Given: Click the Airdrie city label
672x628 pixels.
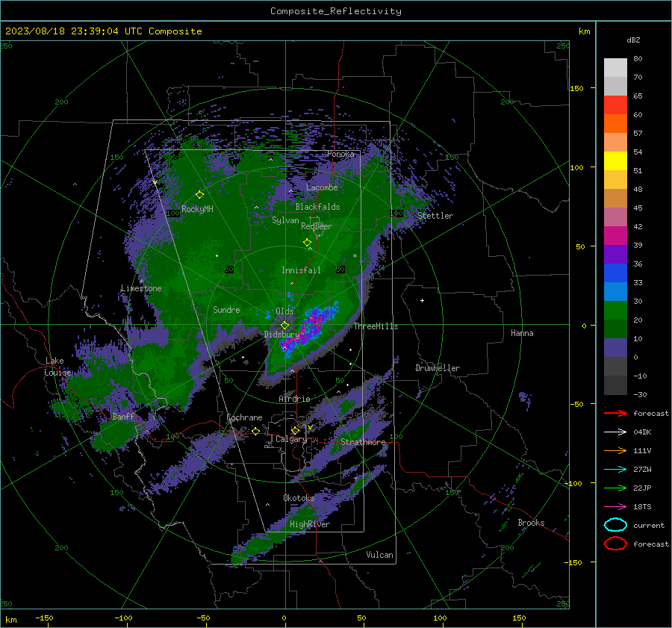Looking at the screenshot, I should pos(294,399).
